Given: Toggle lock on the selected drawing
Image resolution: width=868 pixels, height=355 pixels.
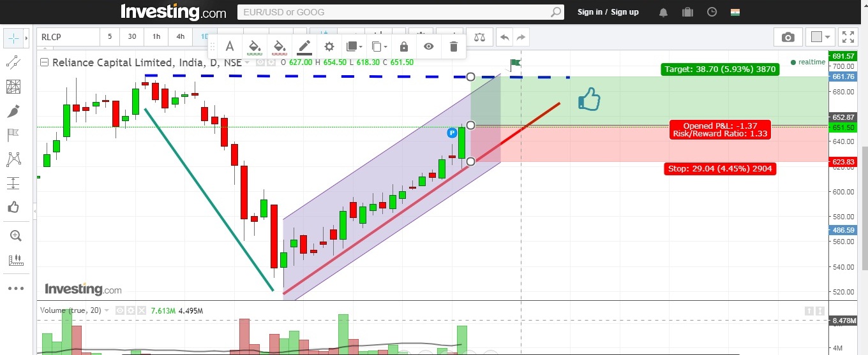Looking at the screenshot, I should point(403,46).
